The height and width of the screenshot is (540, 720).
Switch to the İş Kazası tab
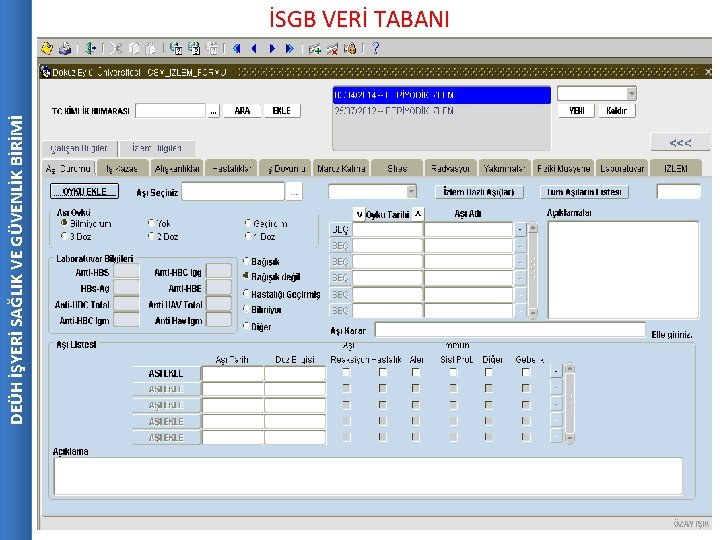click(123, 169)
